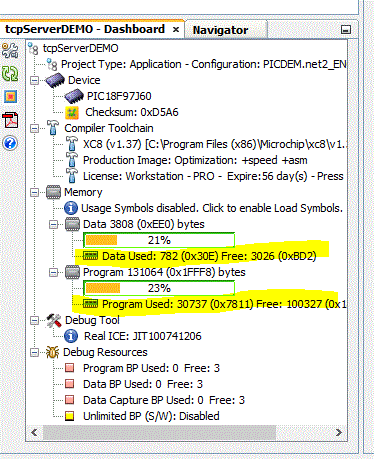Click the red square beside Program BP Used

70,368
